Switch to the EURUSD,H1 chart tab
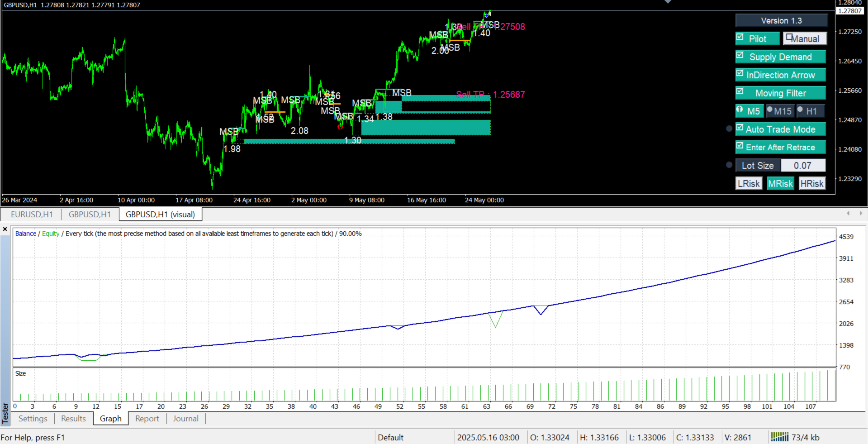Screen dimensions: 868x444 (32, 214)
